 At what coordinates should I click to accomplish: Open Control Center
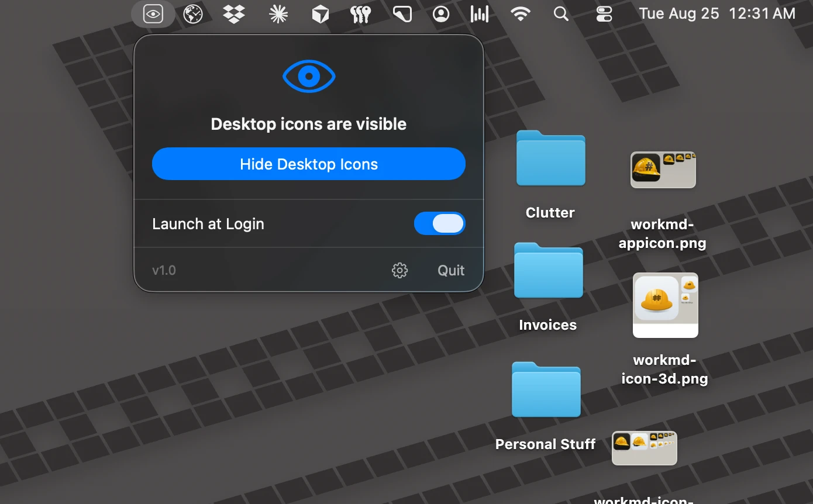point(604,14)
